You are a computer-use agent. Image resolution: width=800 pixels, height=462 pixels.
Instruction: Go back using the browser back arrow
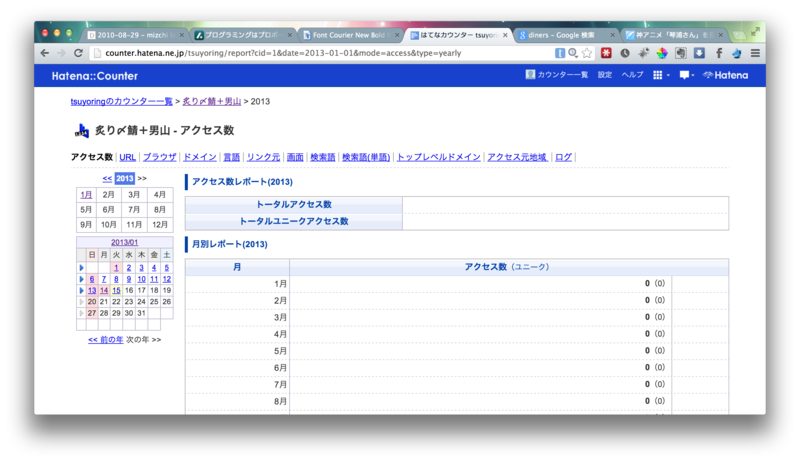tap(45, 53)
